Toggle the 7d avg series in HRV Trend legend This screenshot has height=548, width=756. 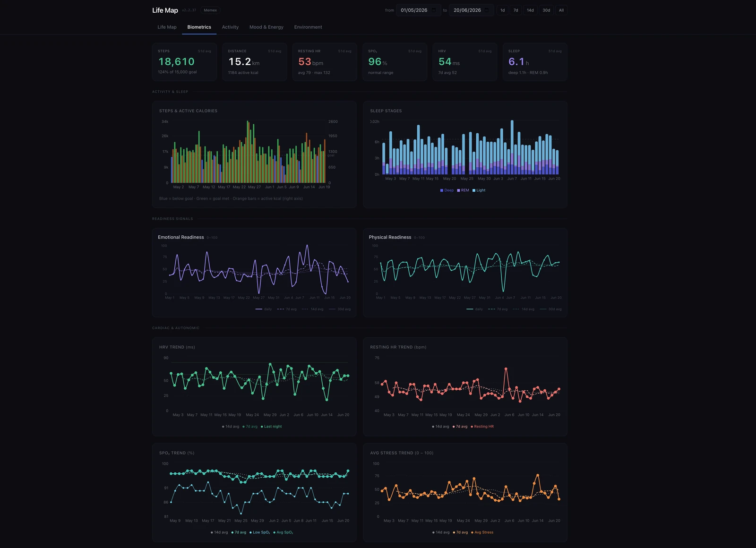coord(250,427)
